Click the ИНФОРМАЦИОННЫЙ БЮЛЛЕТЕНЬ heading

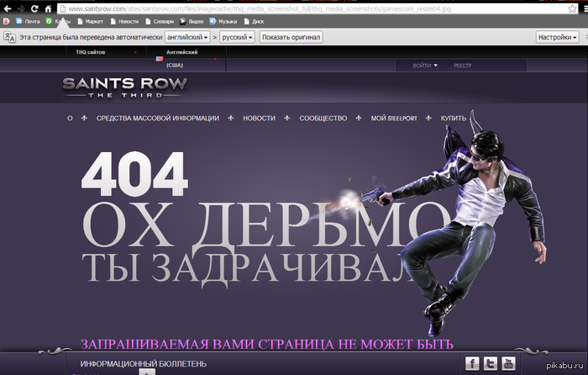click(x=144, y=364)
